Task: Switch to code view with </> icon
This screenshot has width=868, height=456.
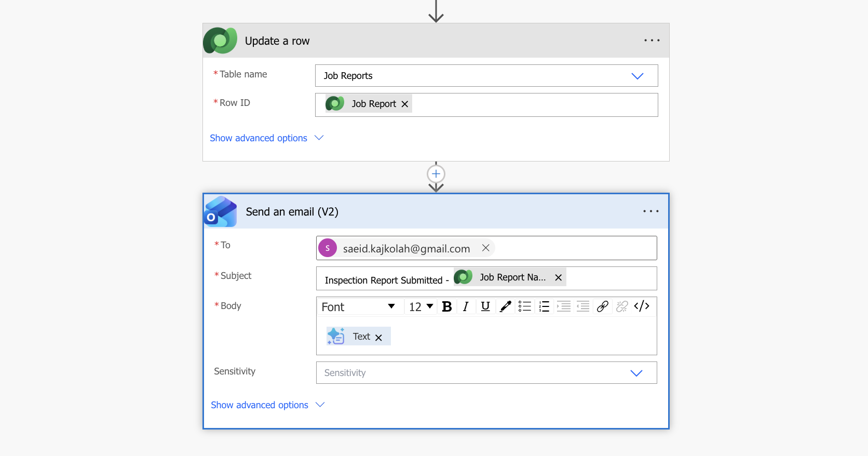Action: point(642,306)
